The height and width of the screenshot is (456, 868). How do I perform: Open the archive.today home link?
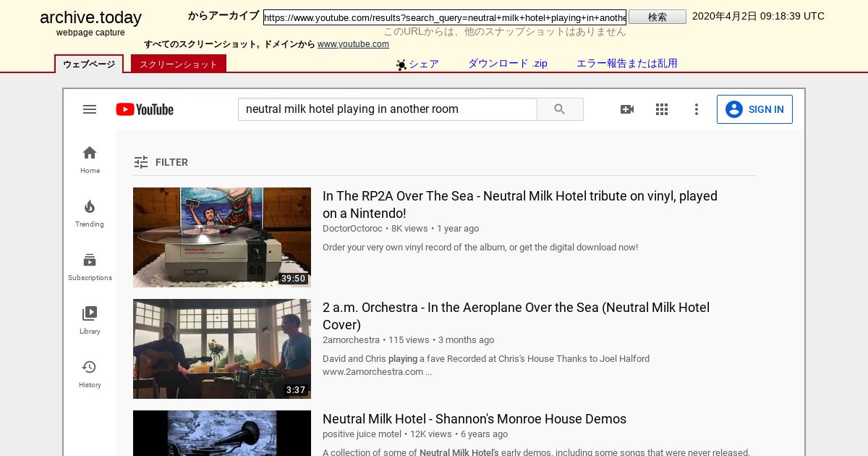(x=90, y=18)
